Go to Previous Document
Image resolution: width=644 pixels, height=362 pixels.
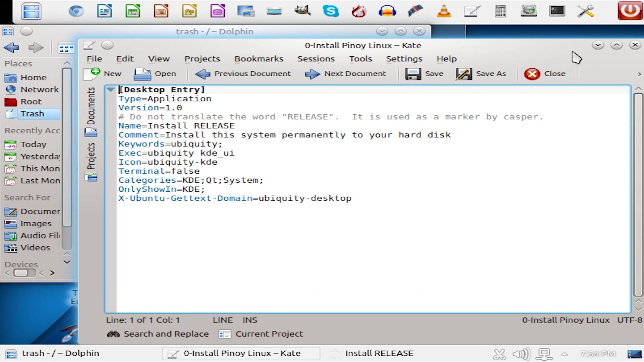coord(243,74)
